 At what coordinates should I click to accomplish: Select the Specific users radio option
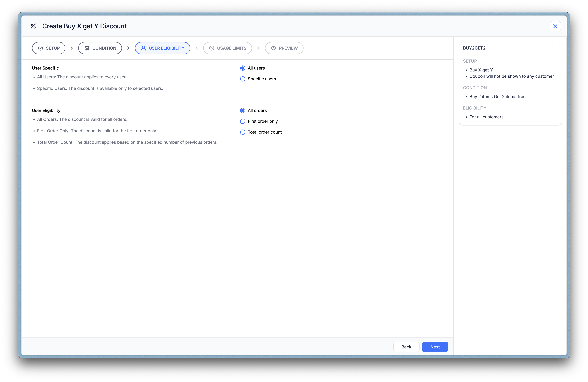click(x=243, y=79)
